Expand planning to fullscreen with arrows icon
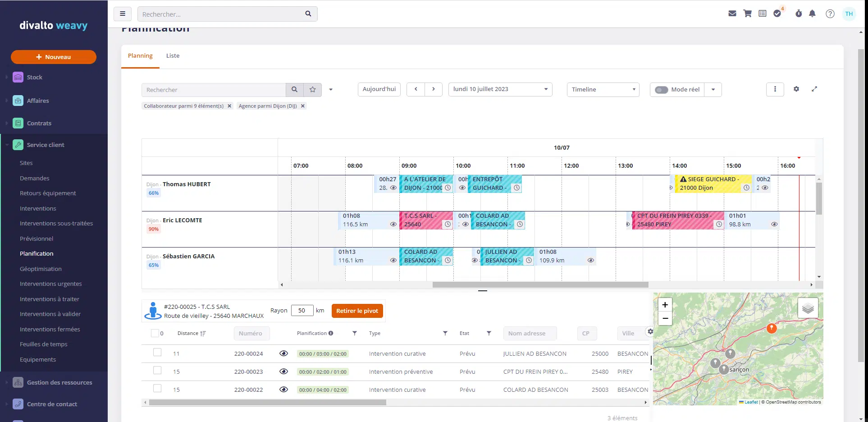This screenshot has height=422, width=868. (x=814, y=89)
